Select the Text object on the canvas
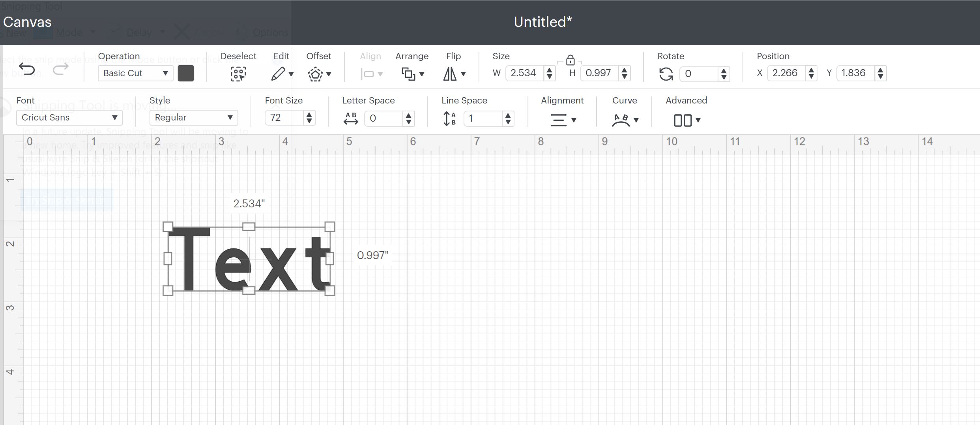 249,259
